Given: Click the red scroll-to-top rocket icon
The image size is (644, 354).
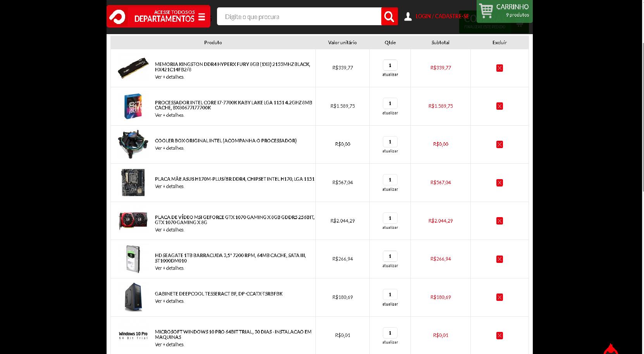Looking at the screenshot, I should pos(611,349).
